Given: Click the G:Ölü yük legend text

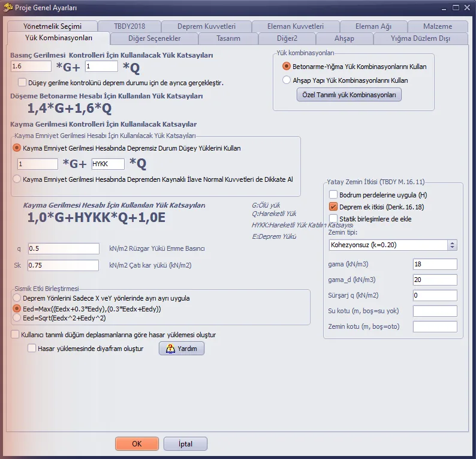Looking at the screenshot, I should tap(266, 205).
